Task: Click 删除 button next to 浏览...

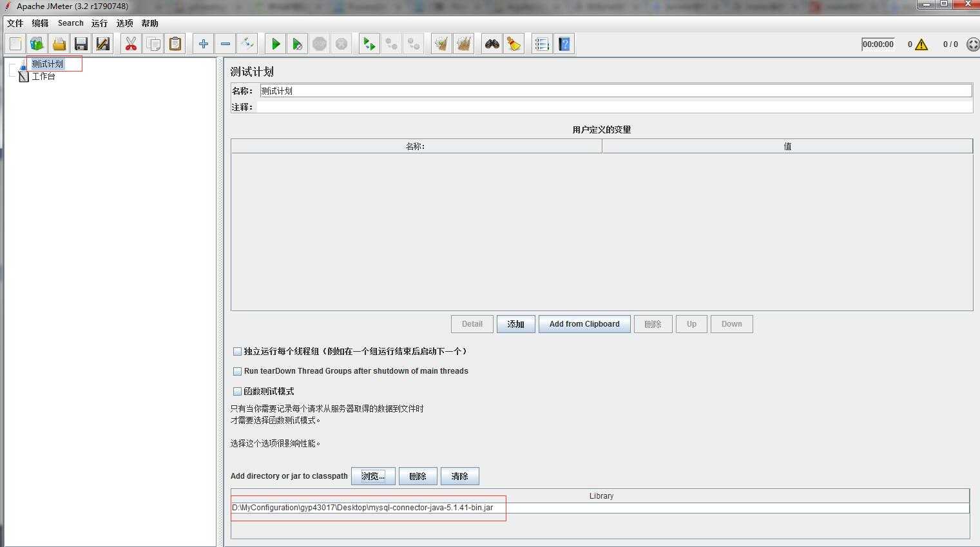Action: point(418,476)
